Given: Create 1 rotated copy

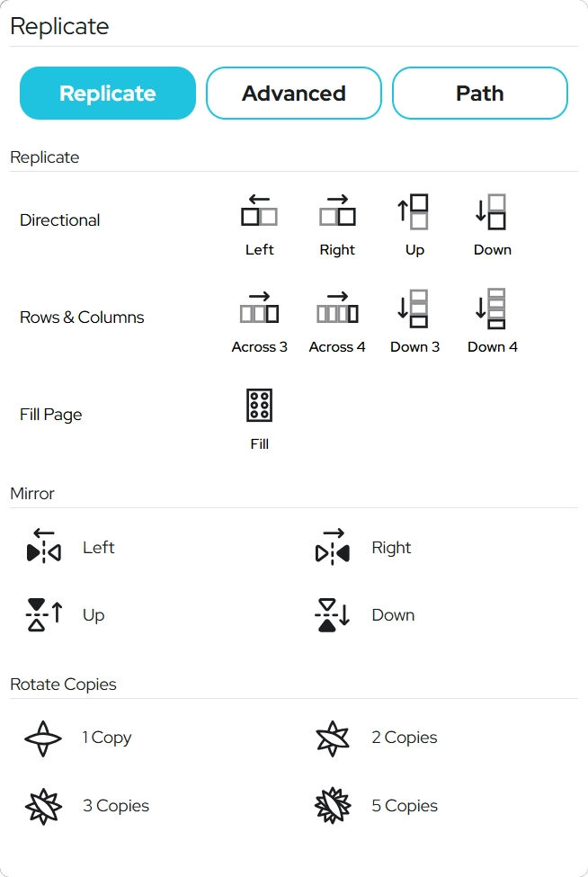Looking at the screenshot, I should (44, 738).
